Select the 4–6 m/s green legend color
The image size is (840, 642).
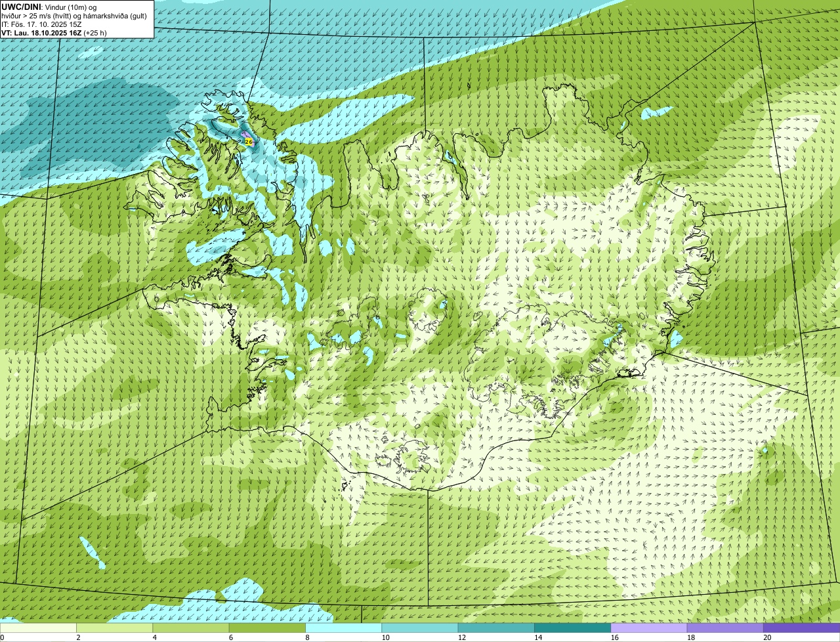pyautogui.click(x=191, y=628)
